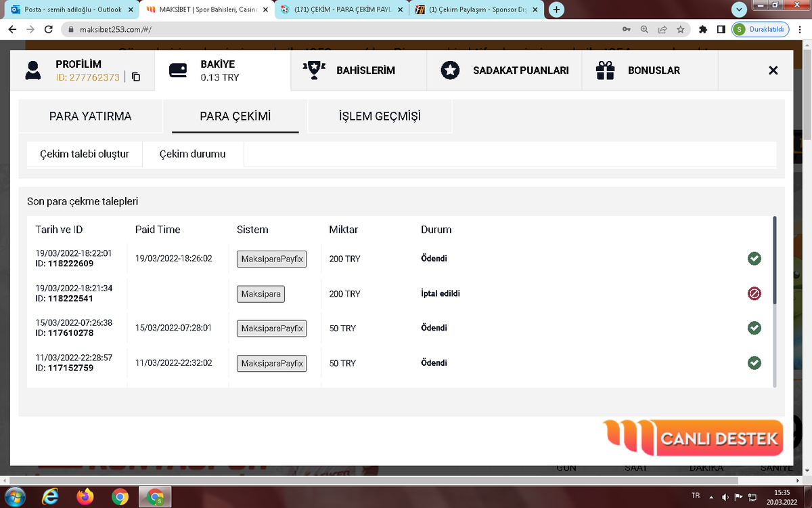Screen dimensions: 812x508
Task: Click paid time 19/03/2022-18:26:02
Action: (x=174, y=258)
